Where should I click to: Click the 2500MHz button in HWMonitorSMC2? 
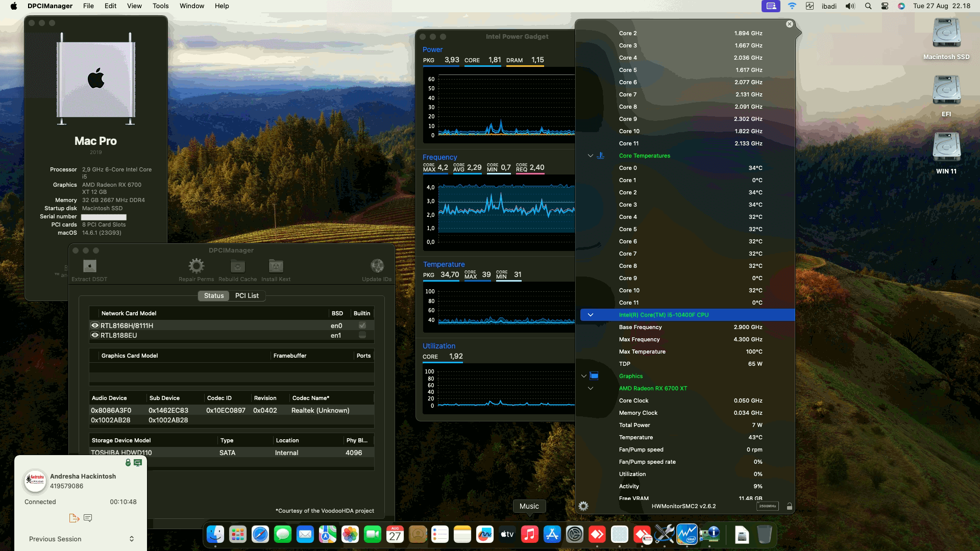[x=767, y=506]
